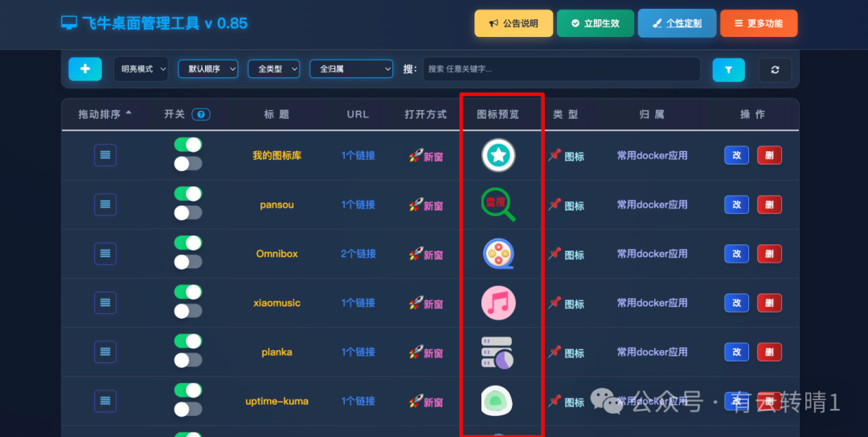
Task: Click the plus add-new button
Action: [85, 69]
